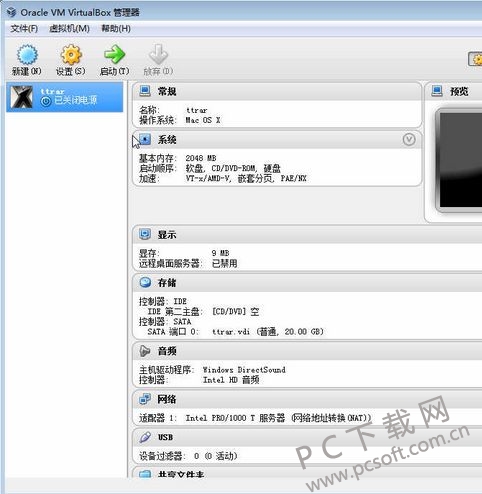Click the 'ttrar.vdi (普通, 20.00 GB)' disk entry
Image resolution: width=482 pixels, height=494 pixels.
click(x=268, y=332)
